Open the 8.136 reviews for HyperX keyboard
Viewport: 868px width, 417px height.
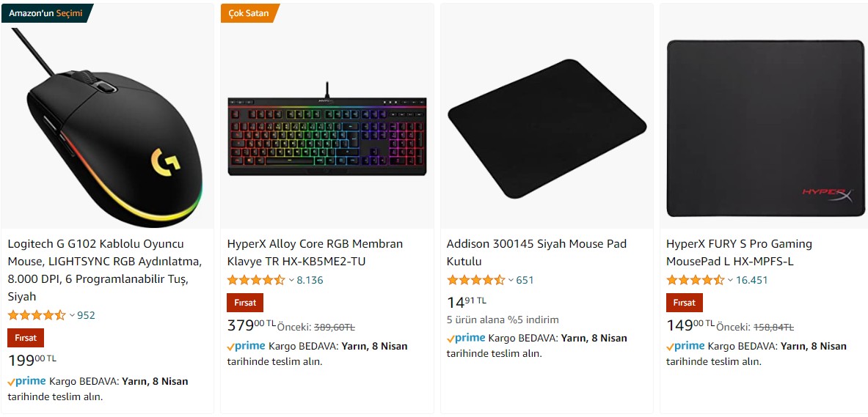tap(310, 280)
